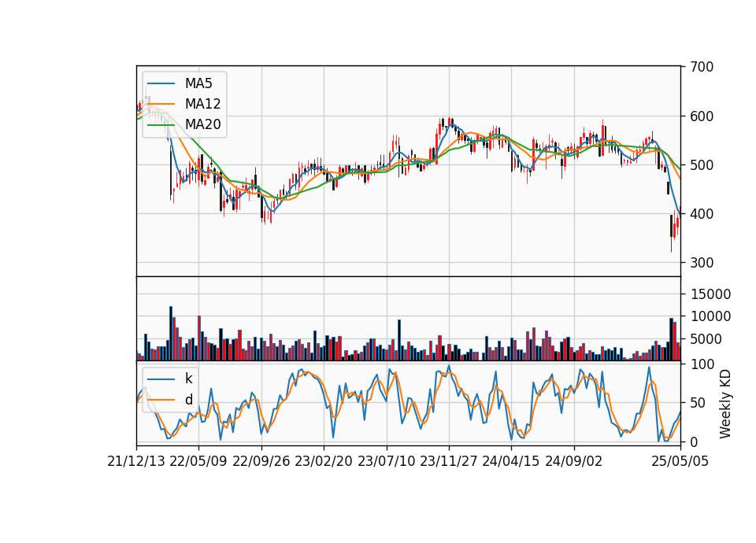Click the 10000 volume axis value
This screenshot has width=756, height=543.
710,316
